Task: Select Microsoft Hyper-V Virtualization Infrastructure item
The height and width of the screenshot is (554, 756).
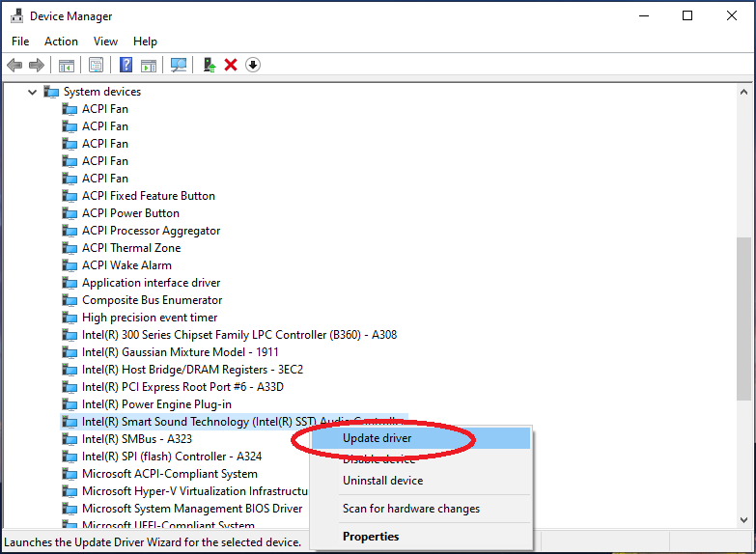Action: [195, 491]
